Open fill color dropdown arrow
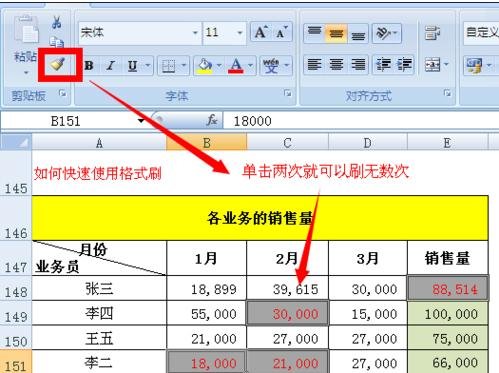 pos(219,66)
